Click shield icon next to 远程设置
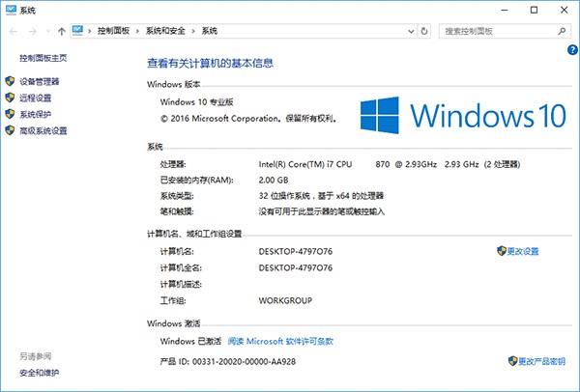This screenshot has width=580, height=392. [x=10, y=98]
